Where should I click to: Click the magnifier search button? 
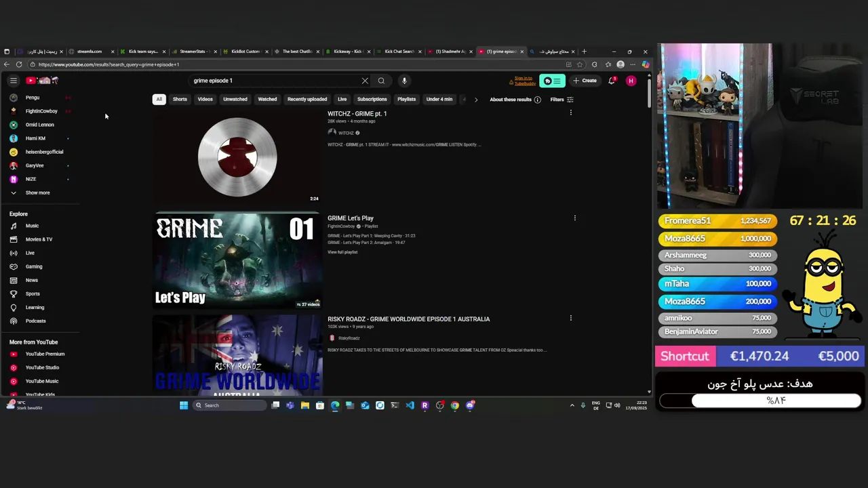[381, 81]
